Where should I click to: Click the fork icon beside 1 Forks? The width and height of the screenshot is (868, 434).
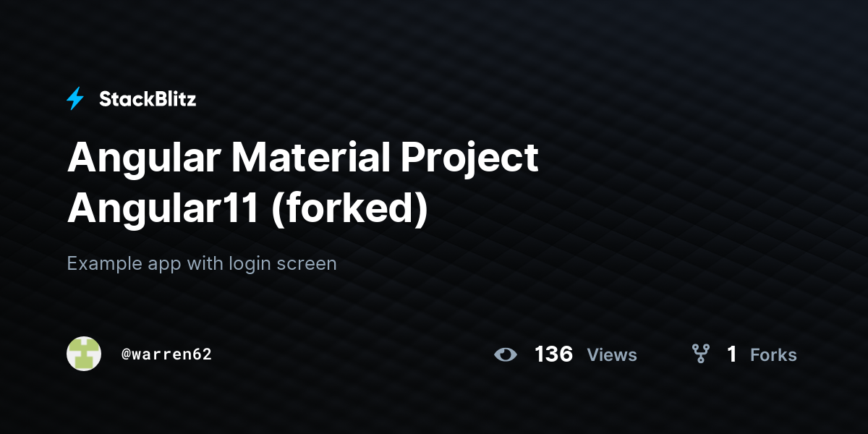[x=700, y=354]
